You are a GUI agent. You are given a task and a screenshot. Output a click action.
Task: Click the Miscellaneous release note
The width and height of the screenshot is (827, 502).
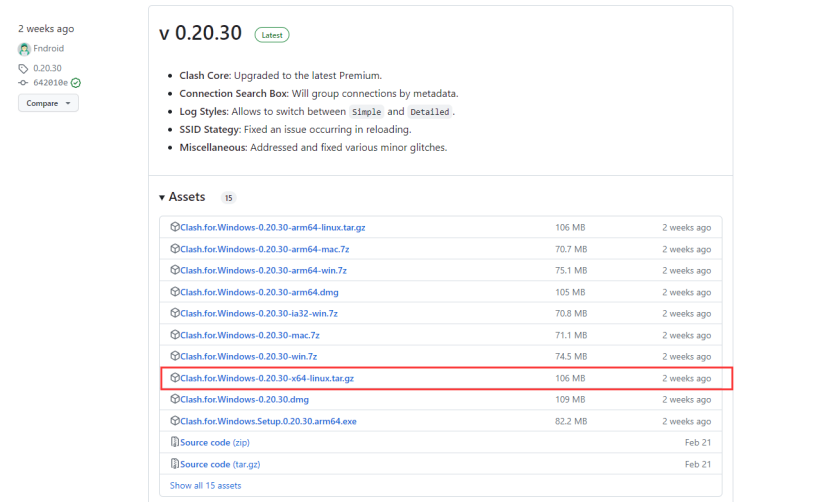click(x=313, y=148)
